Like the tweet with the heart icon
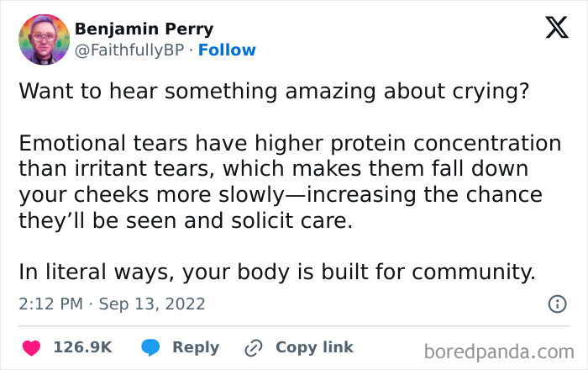The width and height of the screenshot is (588, 370). click(x=31, y=347)
